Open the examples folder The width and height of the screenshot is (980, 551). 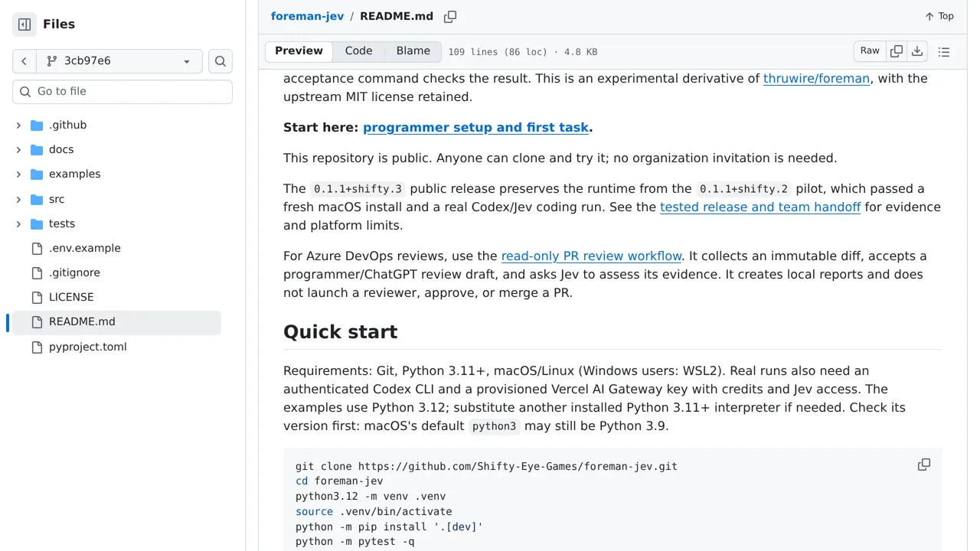pyautogui.click(x=74, y=174)
